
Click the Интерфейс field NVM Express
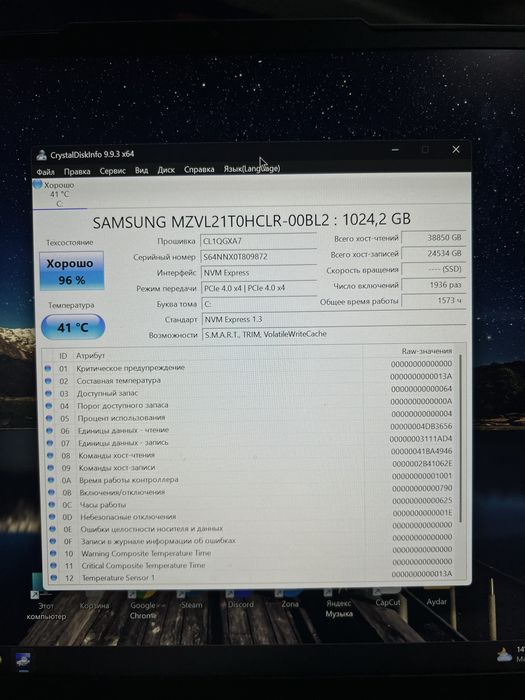point(258,273)
